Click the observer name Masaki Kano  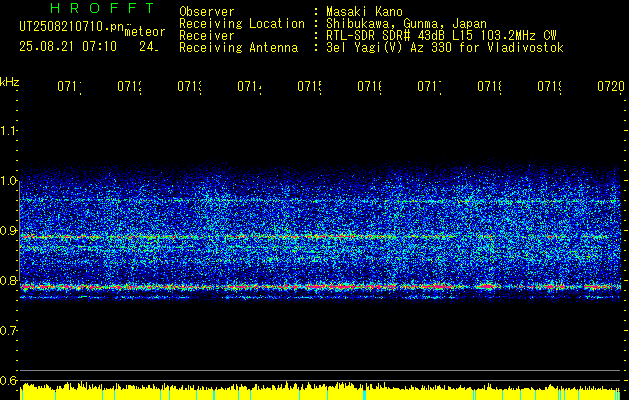coord(364,11)
